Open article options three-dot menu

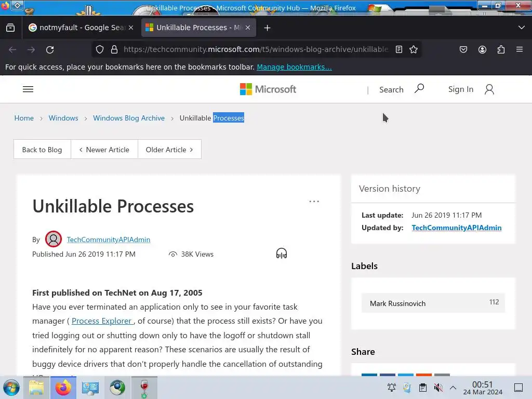coord(314,202)
